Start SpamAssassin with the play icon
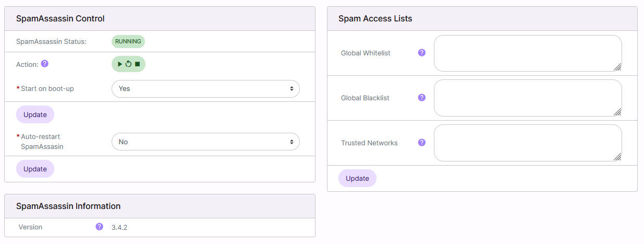Screen dimensions: 644x244 (x=120, y=64)
